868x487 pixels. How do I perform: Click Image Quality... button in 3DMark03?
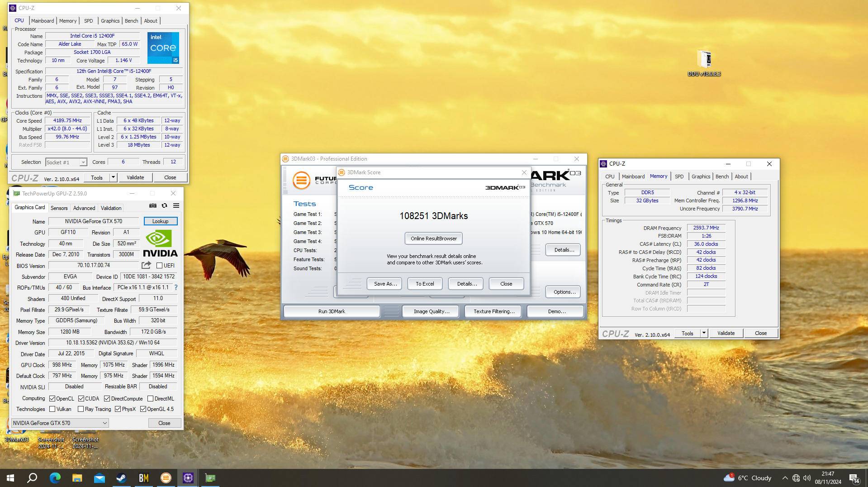click(x=432, y=311)
